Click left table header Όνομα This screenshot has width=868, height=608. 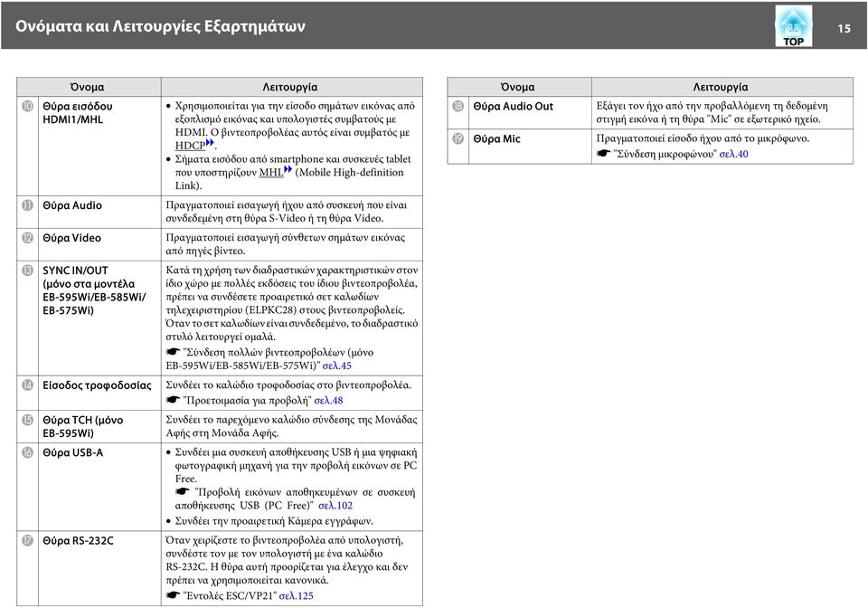87,87
